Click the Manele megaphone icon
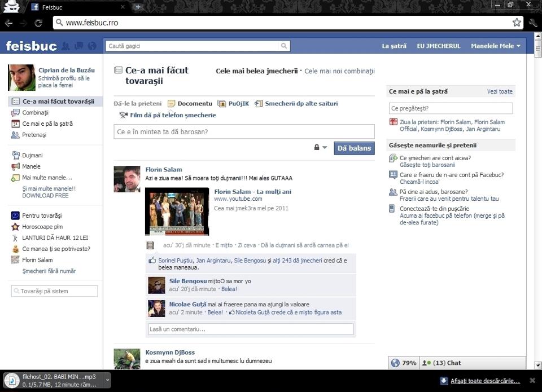The image size is (542, 392). [x=16, y=166]
